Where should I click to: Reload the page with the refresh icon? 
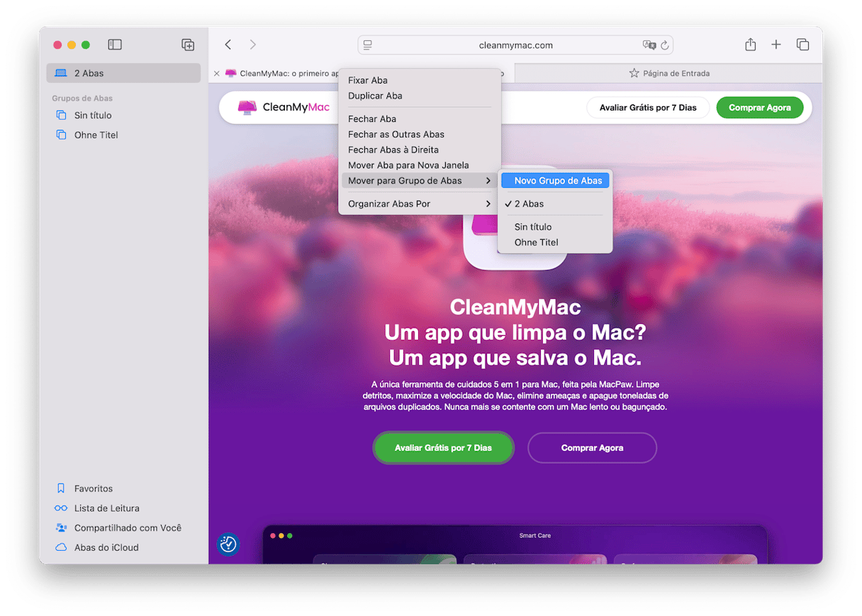point(665,45)
